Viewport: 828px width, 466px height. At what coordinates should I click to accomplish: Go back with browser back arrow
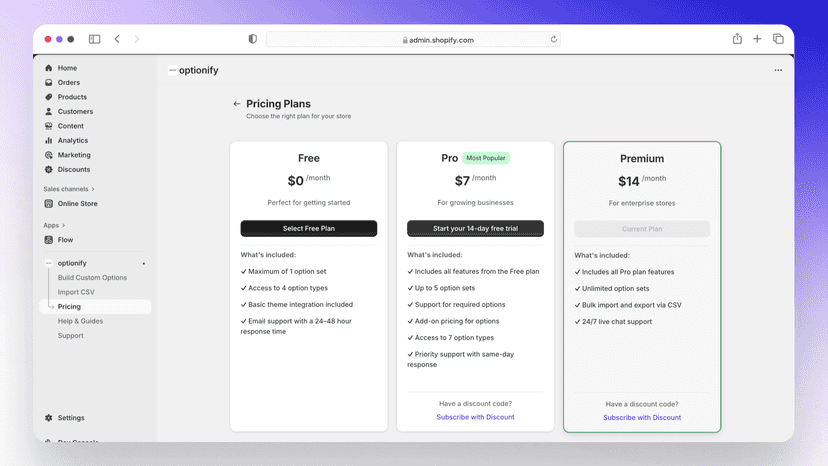(x=117, y=39)
